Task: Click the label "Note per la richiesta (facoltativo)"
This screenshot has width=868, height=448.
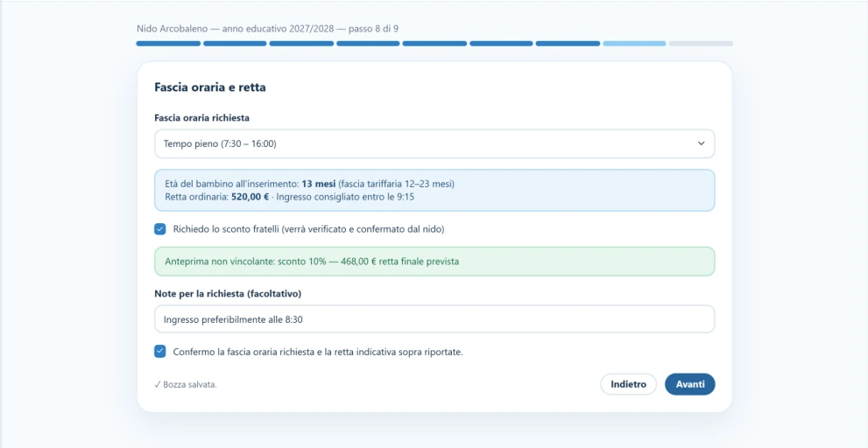Action: pos(228,294)
